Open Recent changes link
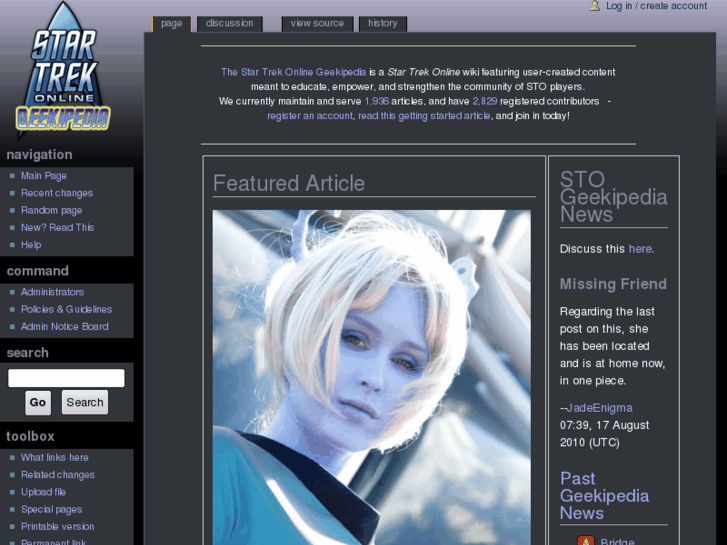This screenshot has height=545, width=727. pos(57,193)
